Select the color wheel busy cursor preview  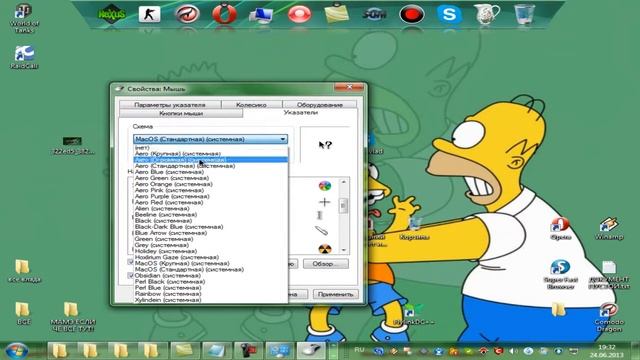324,186
